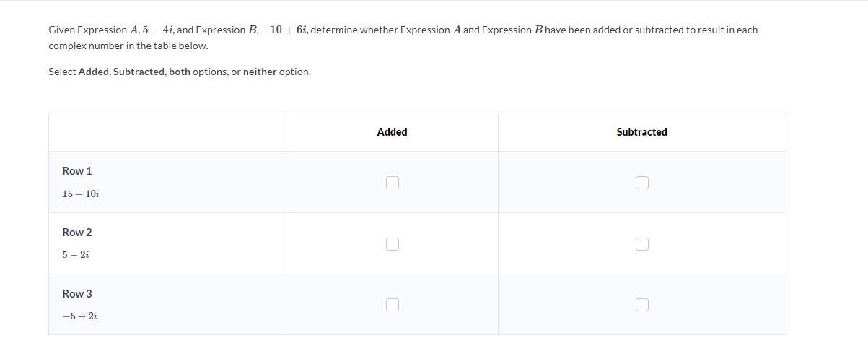The height and width of the screenshot is (346, 868).
Task: Click the Row 3 label
Action: [x=77, y=294]
